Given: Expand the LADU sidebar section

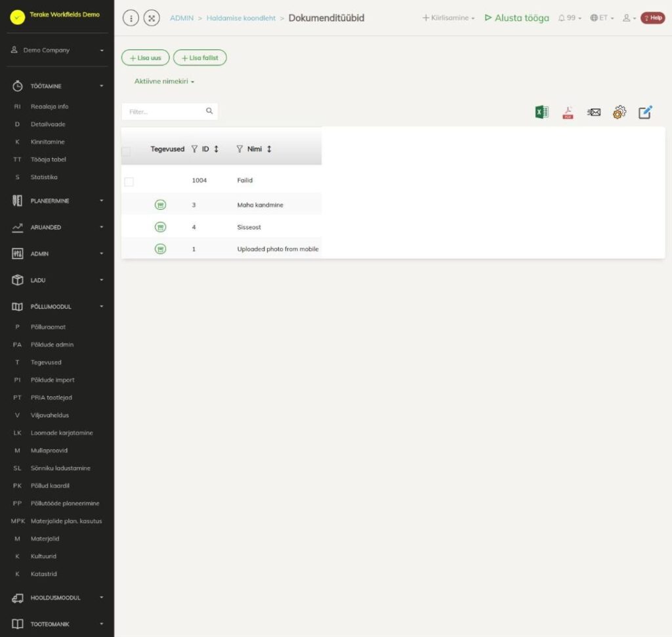Looking at the screenshot, I should 58,280.
